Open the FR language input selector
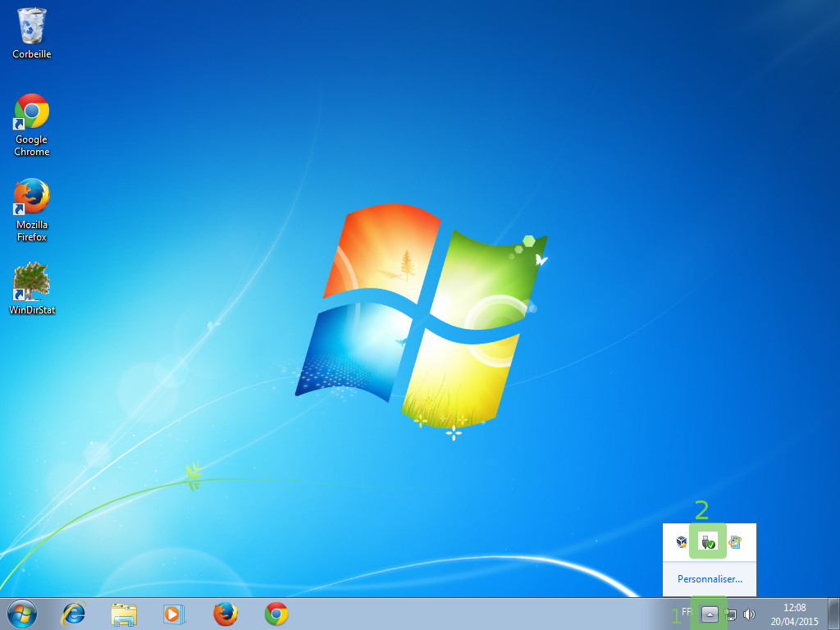The width and height of the screenshot is (840, 630). click(687, 614)
